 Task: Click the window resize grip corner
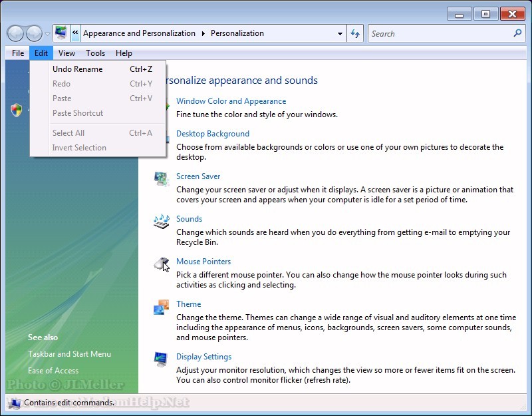tap(523, 407)
